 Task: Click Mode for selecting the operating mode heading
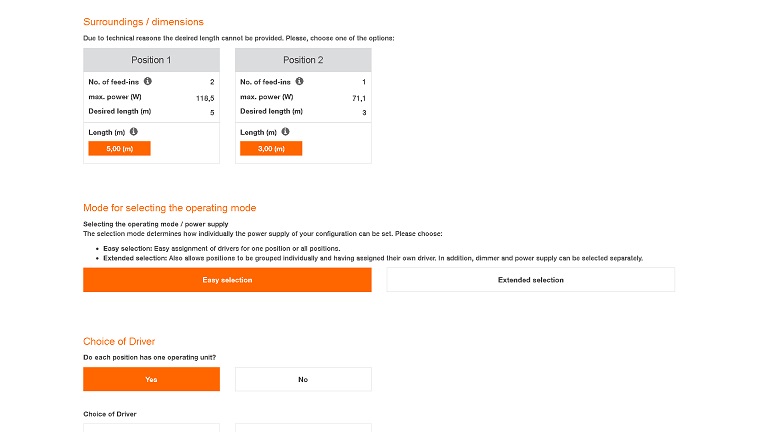169,208
